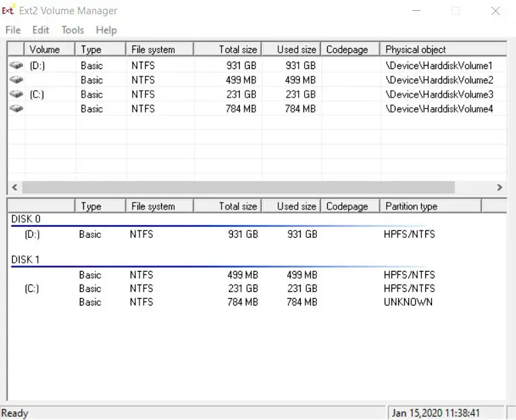Image resolution: width=516 pixels, height=420 pixels.
Task: Open the Tools menu
Action: pyautogui.click(x=72, y=30)
